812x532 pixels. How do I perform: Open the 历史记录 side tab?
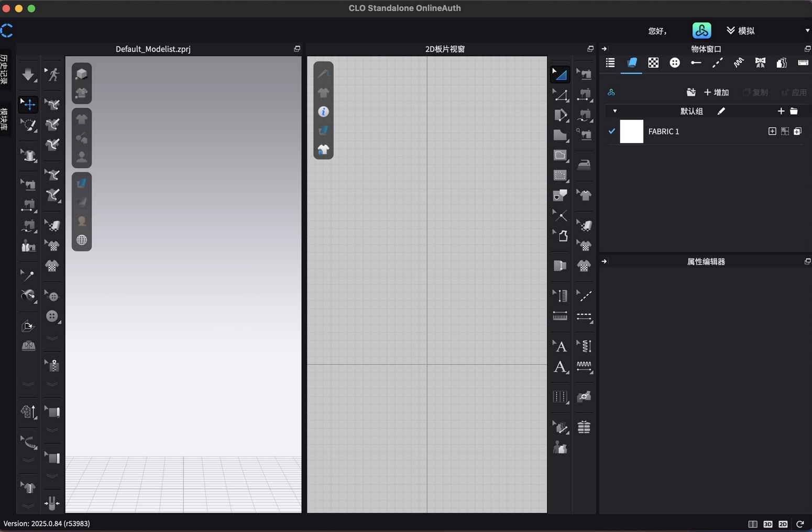(x=4, y=69)
